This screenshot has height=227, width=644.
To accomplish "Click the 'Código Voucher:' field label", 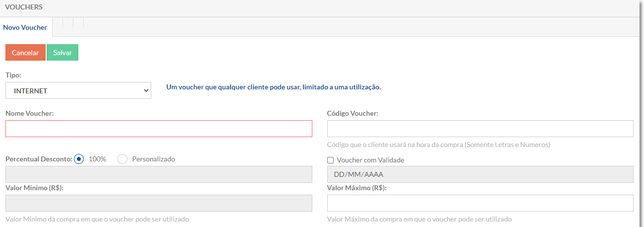I will point(352,113).
